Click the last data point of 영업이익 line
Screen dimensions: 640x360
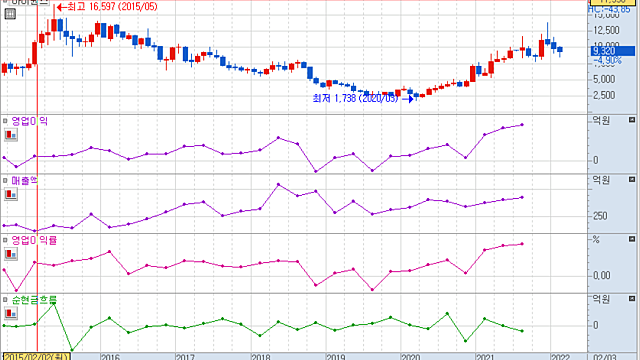tap(522, 125)
